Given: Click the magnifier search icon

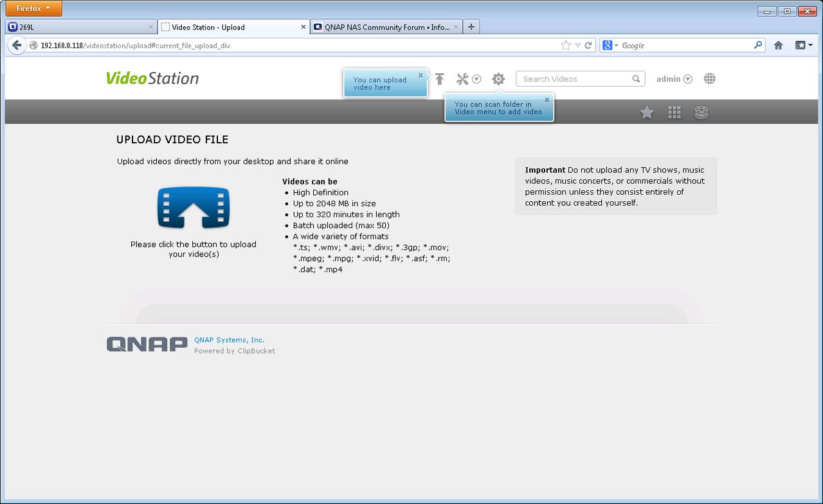Looking at the screenshot, I should point(636,79).
